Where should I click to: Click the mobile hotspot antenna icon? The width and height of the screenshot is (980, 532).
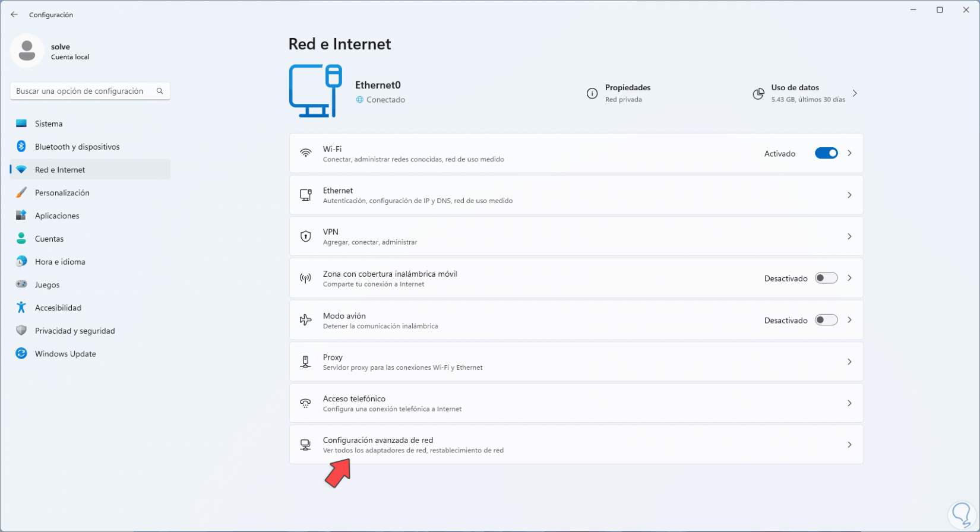coord(306,278)
